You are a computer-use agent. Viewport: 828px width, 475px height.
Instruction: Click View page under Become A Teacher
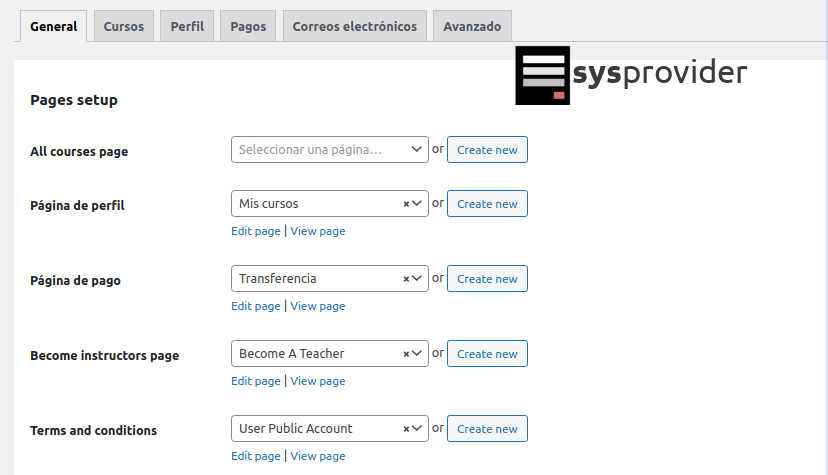click(x=318, y=381)
